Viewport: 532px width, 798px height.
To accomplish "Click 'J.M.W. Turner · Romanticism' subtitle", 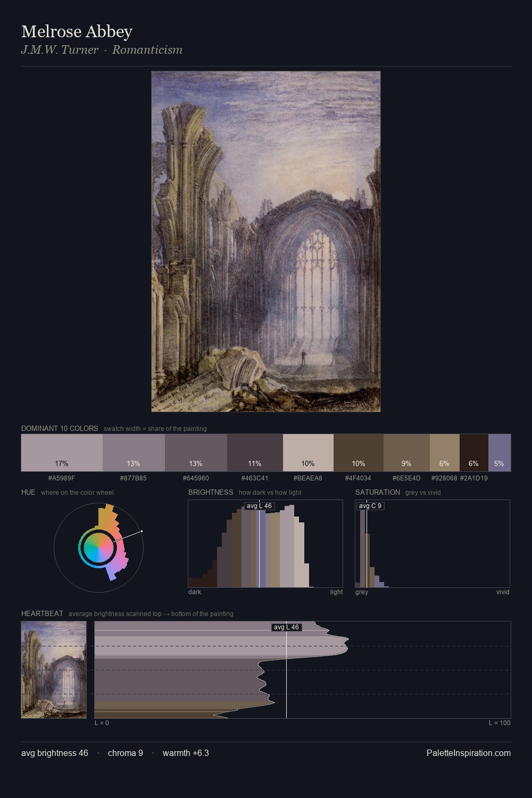I will point(102,50).
